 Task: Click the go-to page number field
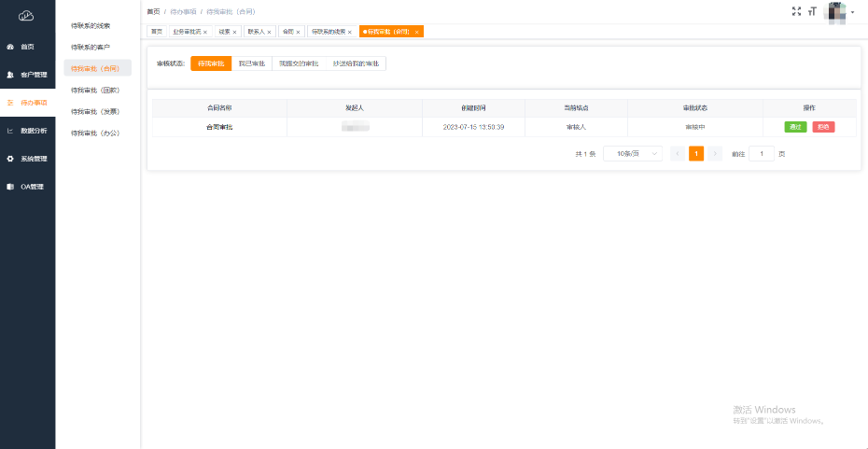[762, 153]
